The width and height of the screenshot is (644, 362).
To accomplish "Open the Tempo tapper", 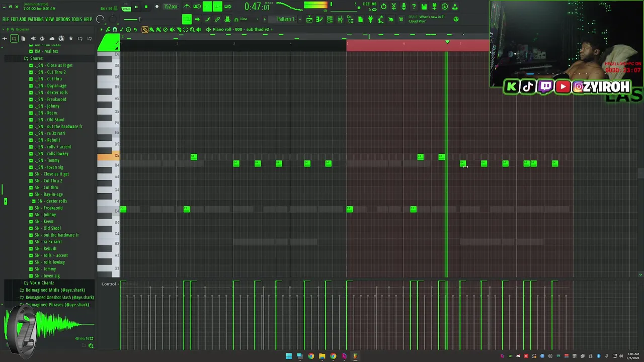I will [x=381, y=19].
